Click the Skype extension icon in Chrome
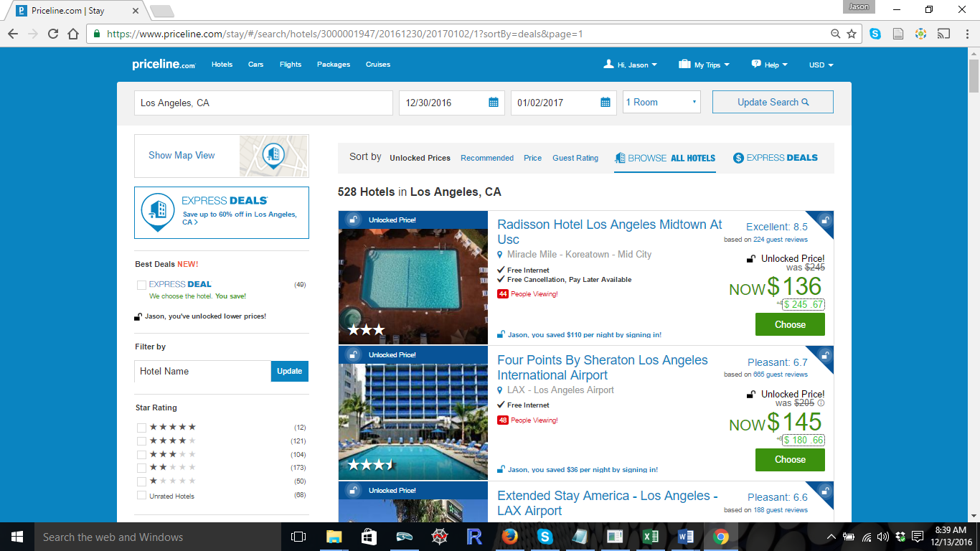Screen dimensions: 980x551 (x=875, y=34)
